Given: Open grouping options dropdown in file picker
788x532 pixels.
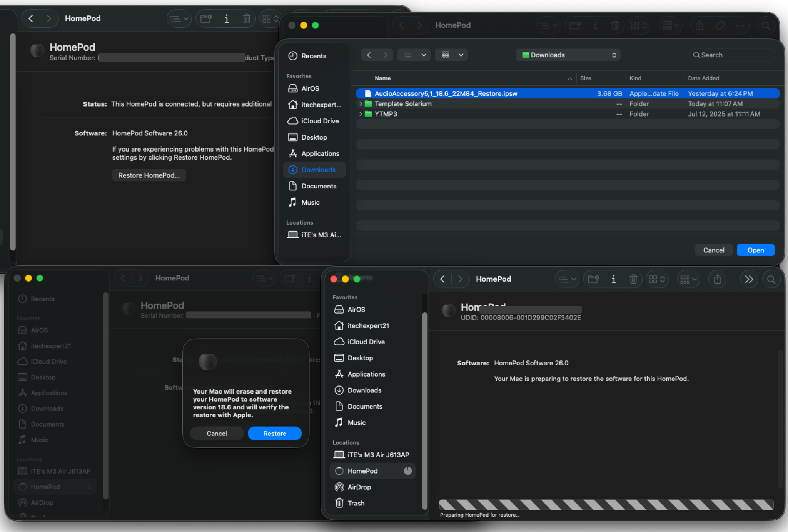Looking at the screenshot, I should [451, 55].
